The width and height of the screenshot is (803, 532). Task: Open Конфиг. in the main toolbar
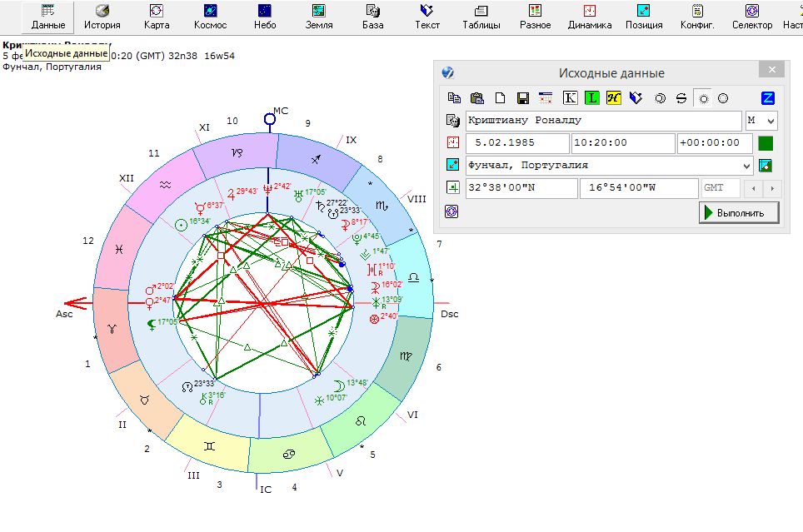pos(697,17)
